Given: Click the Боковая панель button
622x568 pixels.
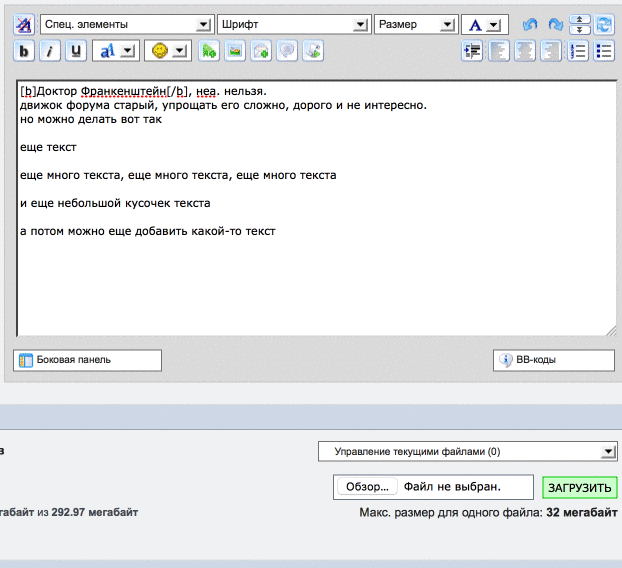Looking at the screenshot, I should [x=88, y=360].
